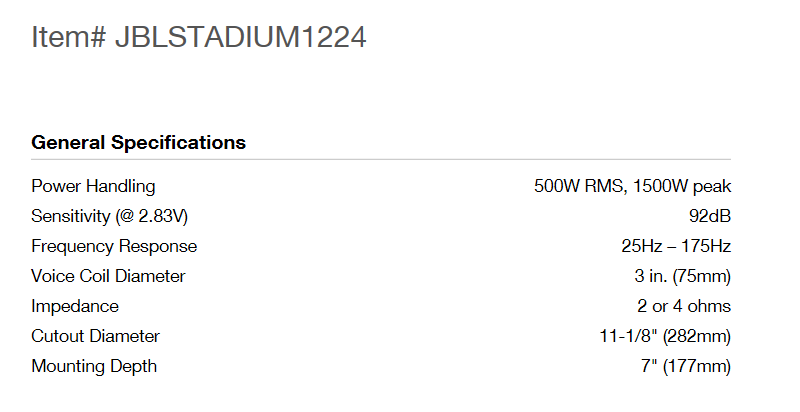Select the General Specifications section title
Viewport: 800px width, 412px height.
(x=138, y=142)
